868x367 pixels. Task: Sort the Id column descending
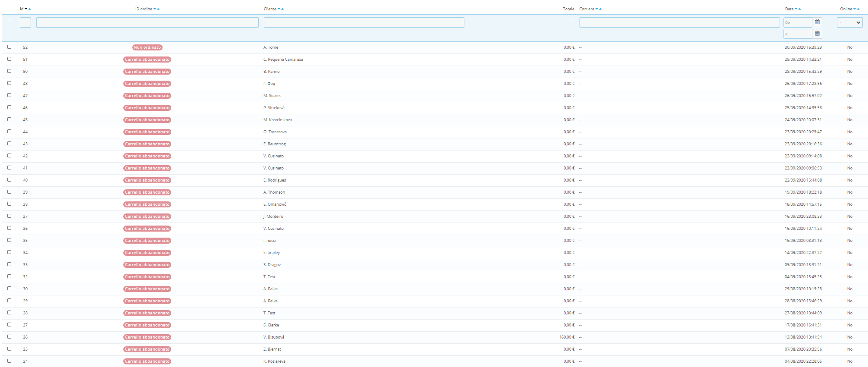26,9
